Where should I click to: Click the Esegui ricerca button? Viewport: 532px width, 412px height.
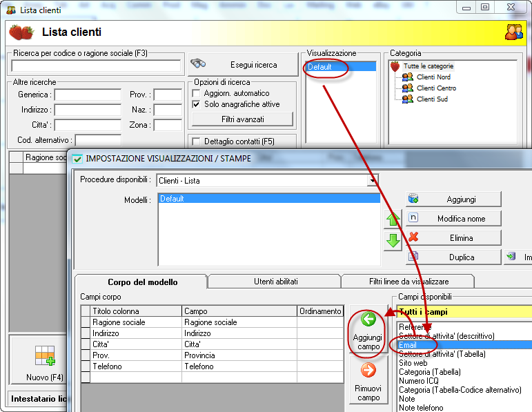click(x=243, y=64)
